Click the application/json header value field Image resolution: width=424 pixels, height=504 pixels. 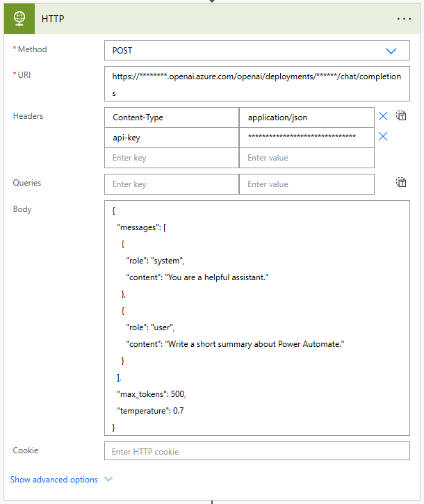[306, 117]
